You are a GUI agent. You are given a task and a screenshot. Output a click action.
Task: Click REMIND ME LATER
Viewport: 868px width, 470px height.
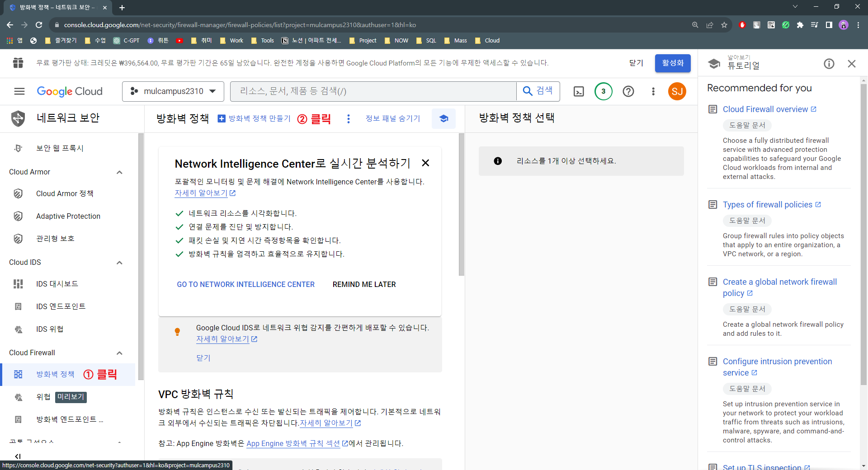point(364,284)
